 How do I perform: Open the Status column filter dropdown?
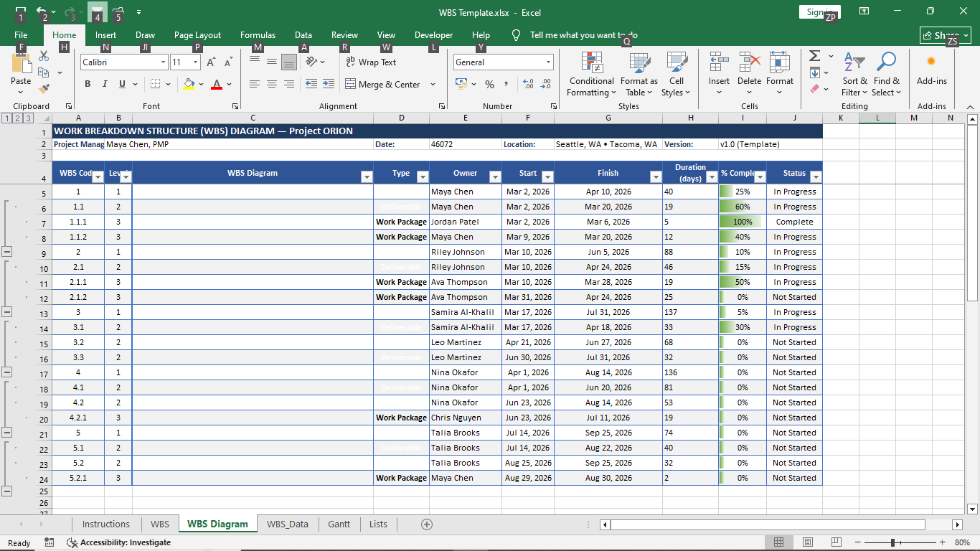[x=814, y=177]
